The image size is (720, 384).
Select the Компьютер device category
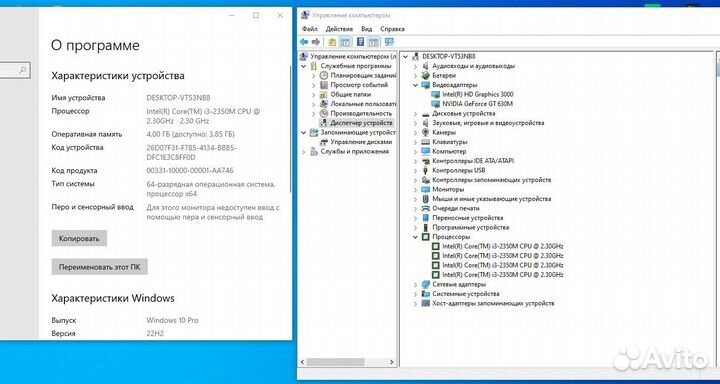(x=449, y=152)
